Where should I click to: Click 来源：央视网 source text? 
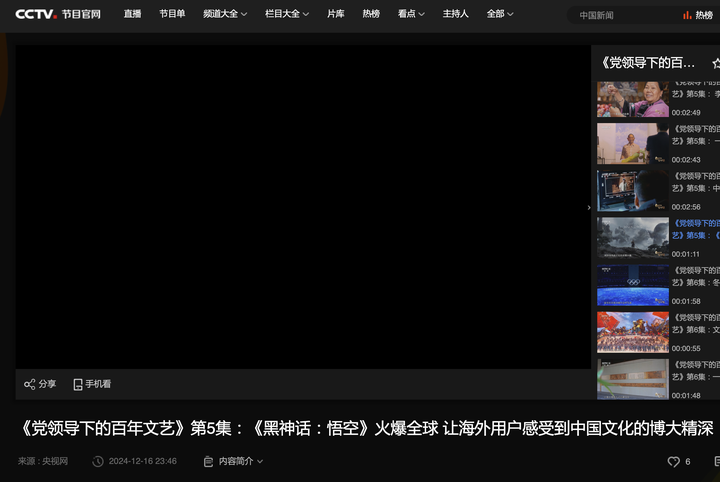43,461
